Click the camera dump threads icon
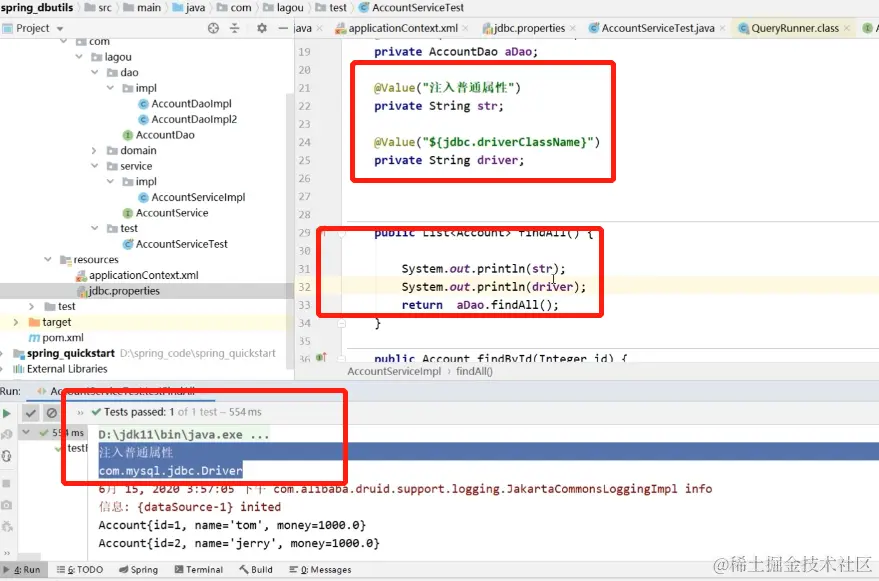This screenshot has width=879, height=581. coord(7,505)
